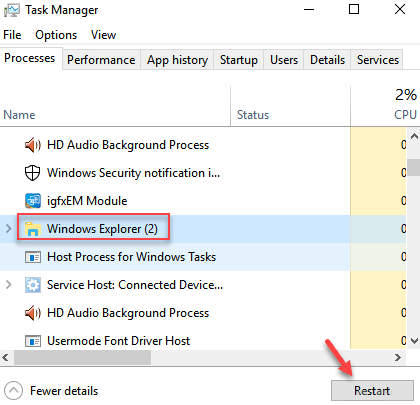This screenshot has width=420, height=405.
Task: Sort processes by the Name column header
Action: (115, 106)
